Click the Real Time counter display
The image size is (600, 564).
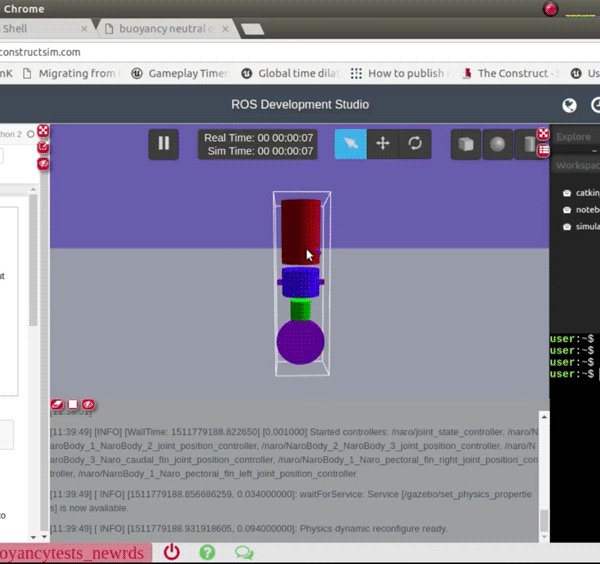coord(258,138)
